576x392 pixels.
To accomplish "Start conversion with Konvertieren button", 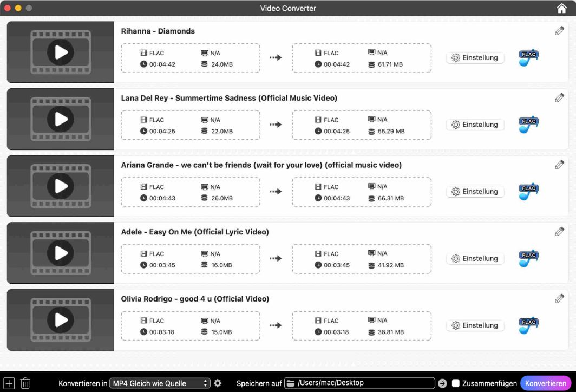I will tap(546, 383).
